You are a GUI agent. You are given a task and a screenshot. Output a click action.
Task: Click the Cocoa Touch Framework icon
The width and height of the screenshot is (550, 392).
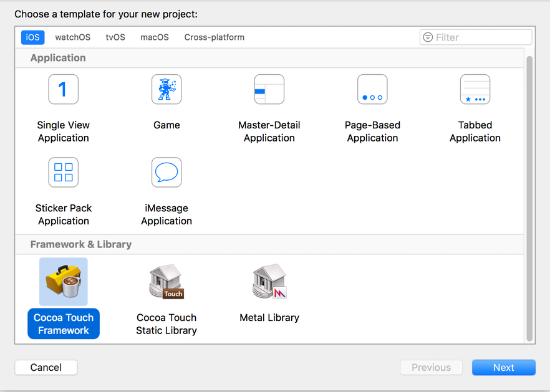(x=63, y=282)
